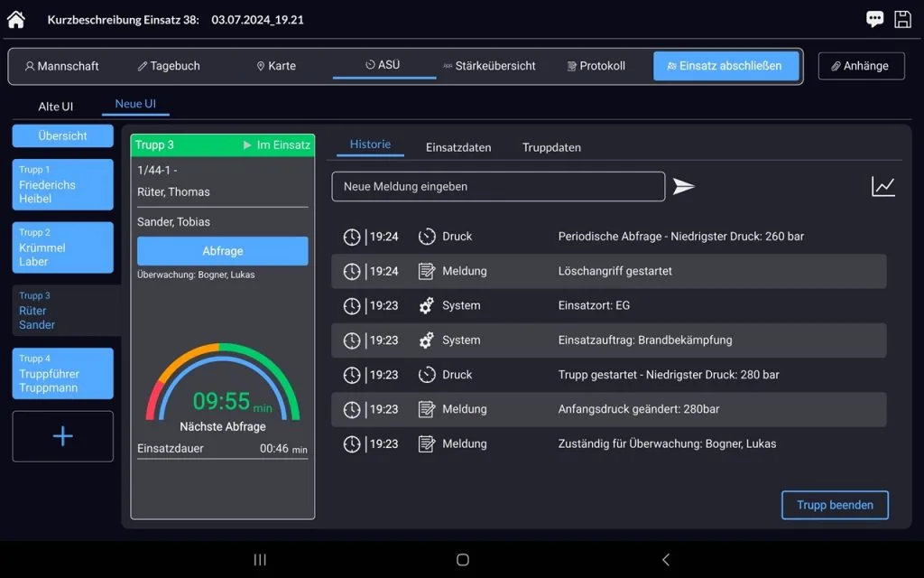Screen dimensions: 924x578
Task: Click the Meldung icon for Anfangsdruck geändert
Action: coord(427,409)
